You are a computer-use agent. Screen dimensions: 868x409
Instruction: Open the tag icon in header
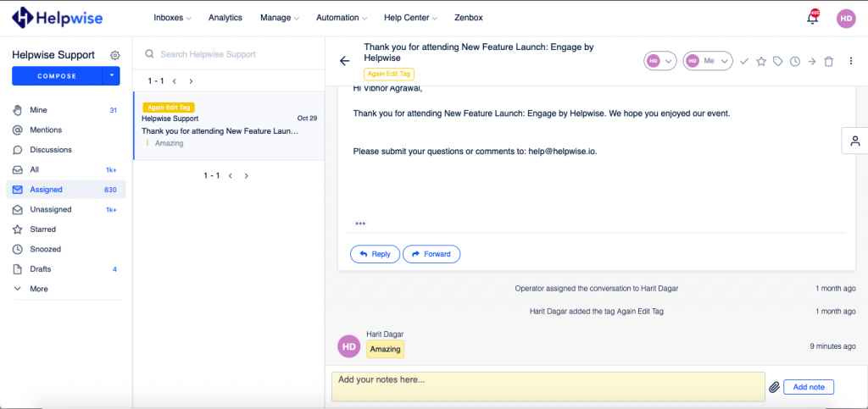coord(778,61)
